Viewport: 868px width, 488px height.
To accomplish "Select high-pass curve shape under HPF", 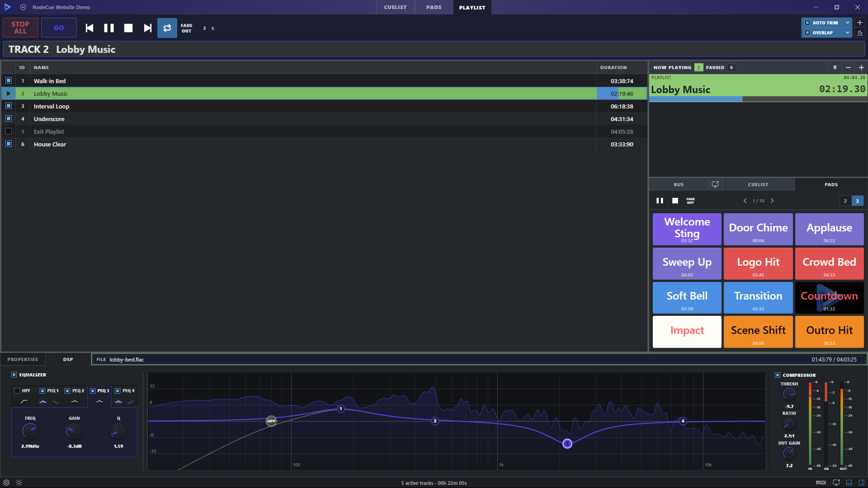I will tap(24, 402).
